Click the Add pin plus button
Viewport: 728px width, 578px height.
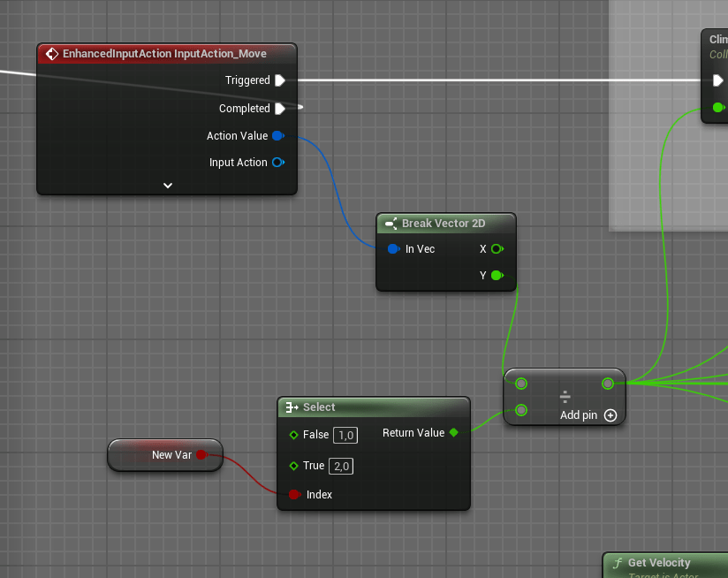point(610,415)
